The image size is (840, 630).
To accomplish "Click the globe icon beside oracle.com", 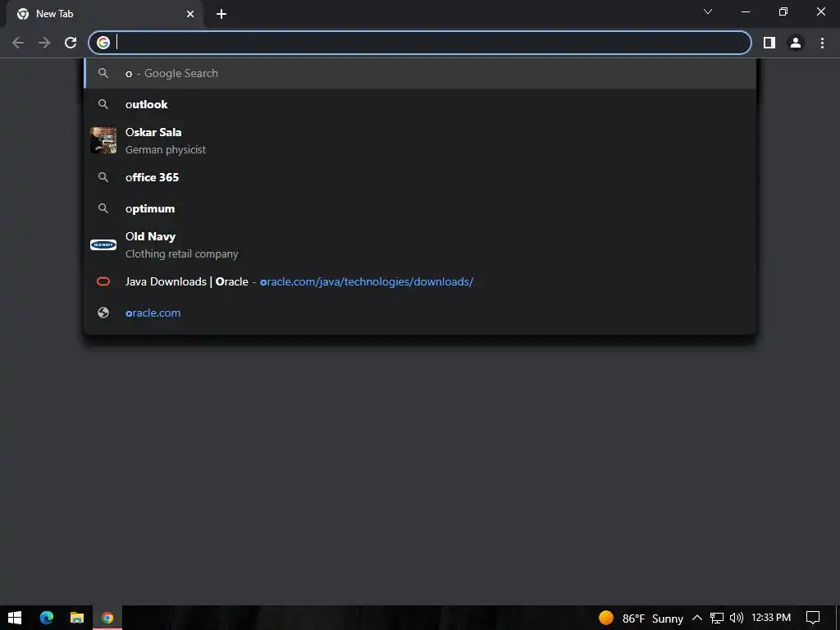I will click(x=103, y=313).
